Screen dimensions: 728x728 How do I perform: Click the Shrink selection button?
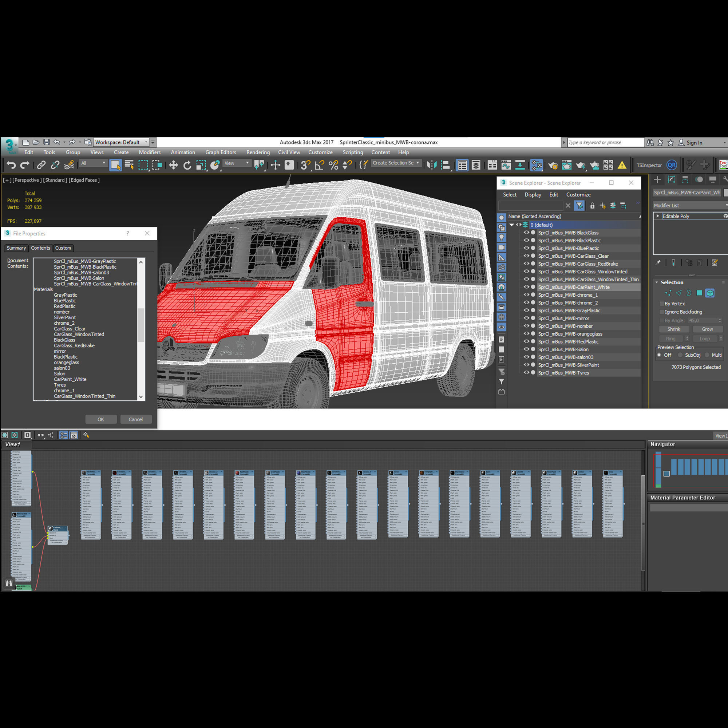click(x=674, y=329)
